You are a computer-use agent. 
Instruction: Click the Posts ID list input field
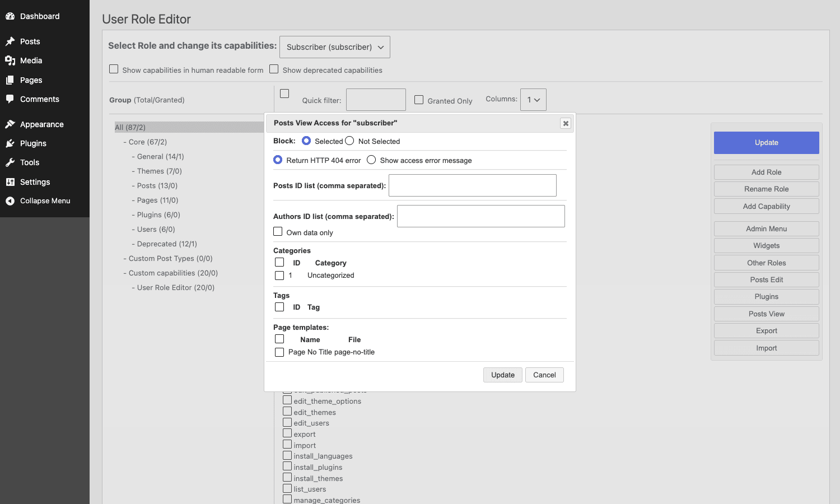tap(473, 185)
